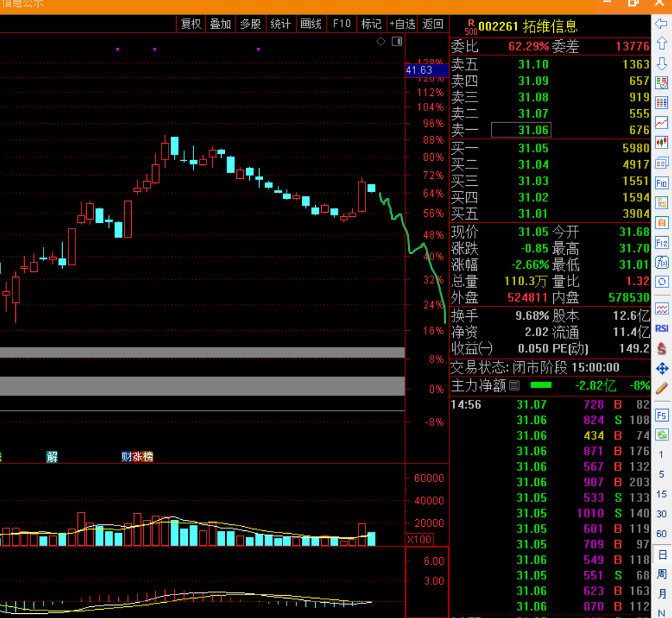Open the multicolor grid table icon

point(661,103)
